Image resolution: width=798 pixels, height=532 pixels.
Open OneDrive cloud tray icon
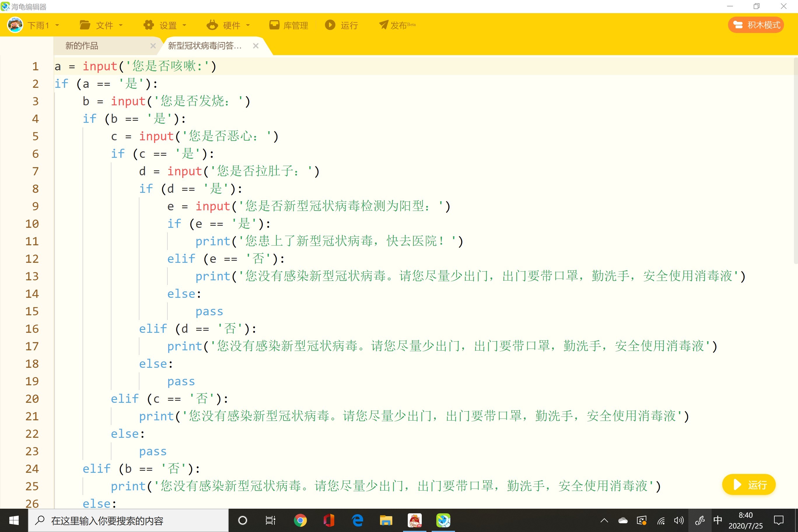point(623,520)
